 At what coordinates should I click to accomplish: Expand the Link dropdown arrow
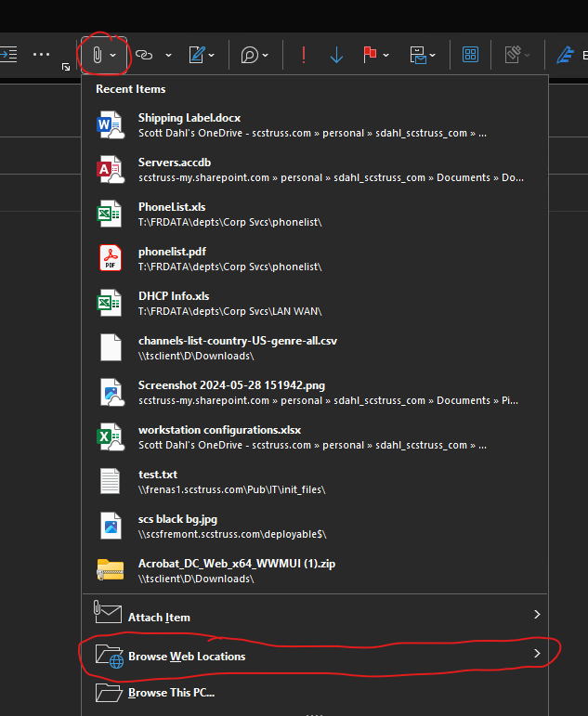pyautogui.click(x=168, y=55)
